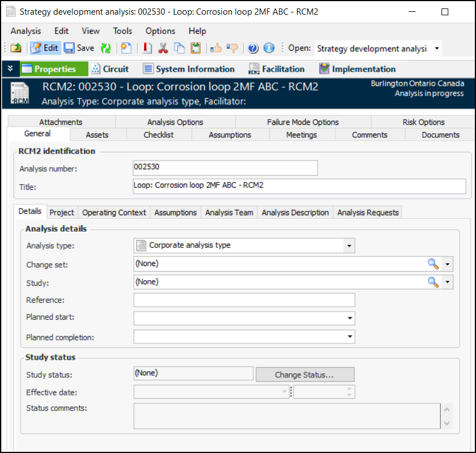Image resolution: width=476 pixels, height=453 pixels.
Task: Open the Tools menu
Action: (x=122, y=31)
